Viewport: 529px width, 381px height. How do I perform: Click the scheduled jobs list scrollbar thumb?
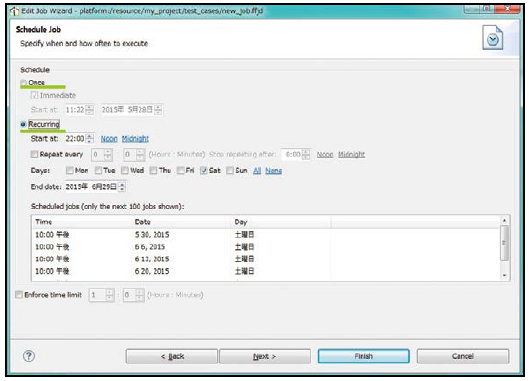[504, 243]
